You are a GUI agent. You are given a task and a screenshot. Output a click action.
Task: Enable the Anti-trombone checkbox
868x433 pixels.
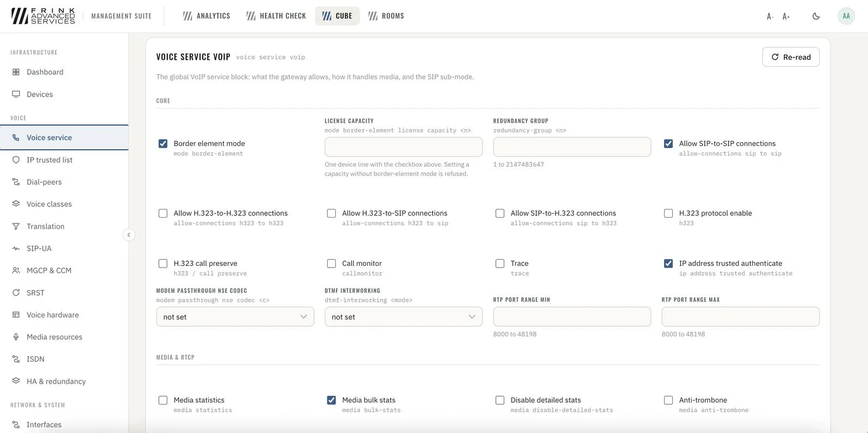[668, 400]
